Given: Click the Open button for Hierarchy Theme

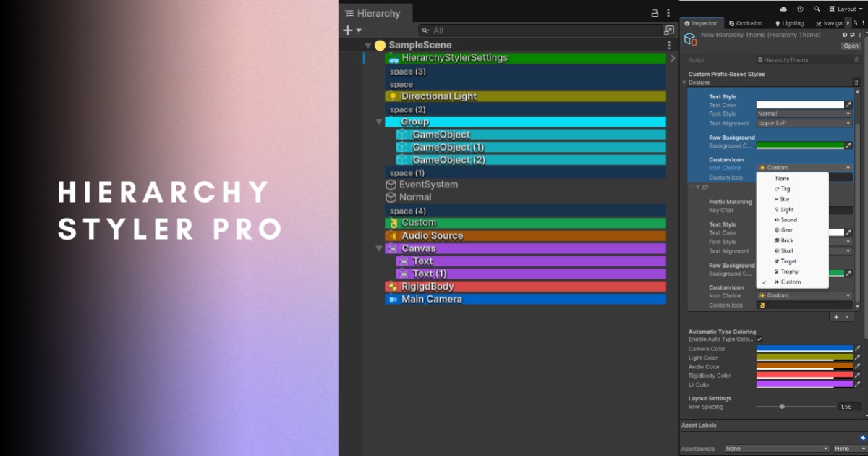Looking at the screenshot, I should coord(851,46).
